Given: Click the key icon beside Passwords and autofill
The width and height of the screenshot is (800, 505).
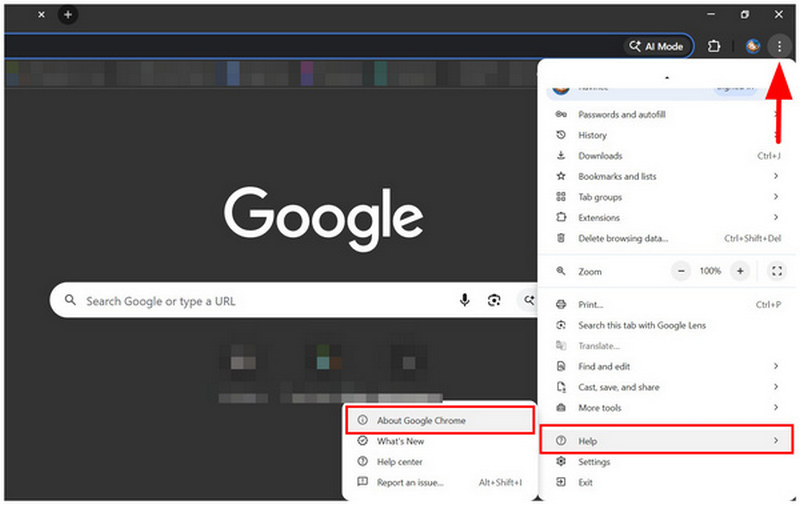Looking at the screenshot, I should click(561, 114).
